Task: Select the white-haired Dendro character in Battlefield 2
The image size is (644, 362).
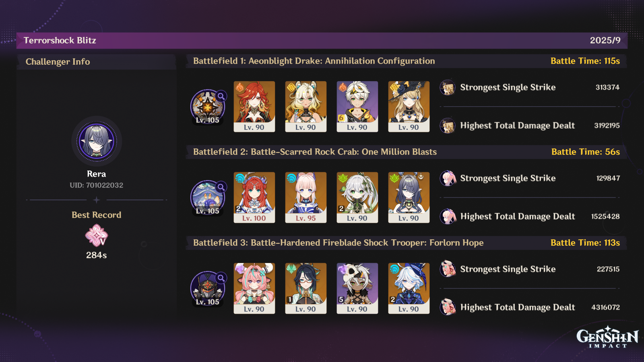Action: 357,197
